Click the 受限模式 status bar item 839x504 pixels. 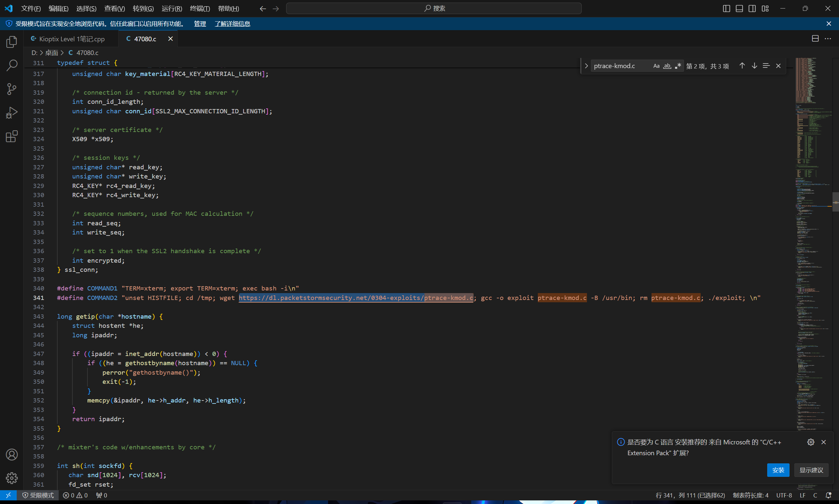[38, 495]
